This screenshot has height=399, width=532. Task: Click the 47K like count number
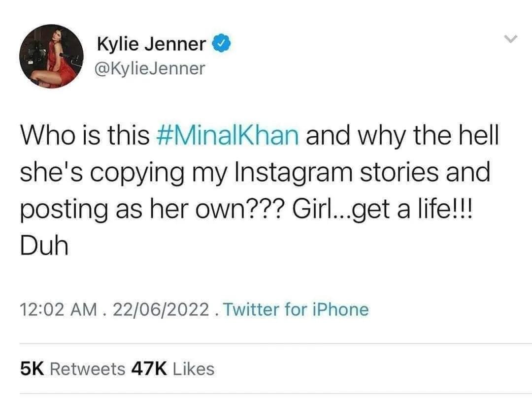(x=149, y=368)
